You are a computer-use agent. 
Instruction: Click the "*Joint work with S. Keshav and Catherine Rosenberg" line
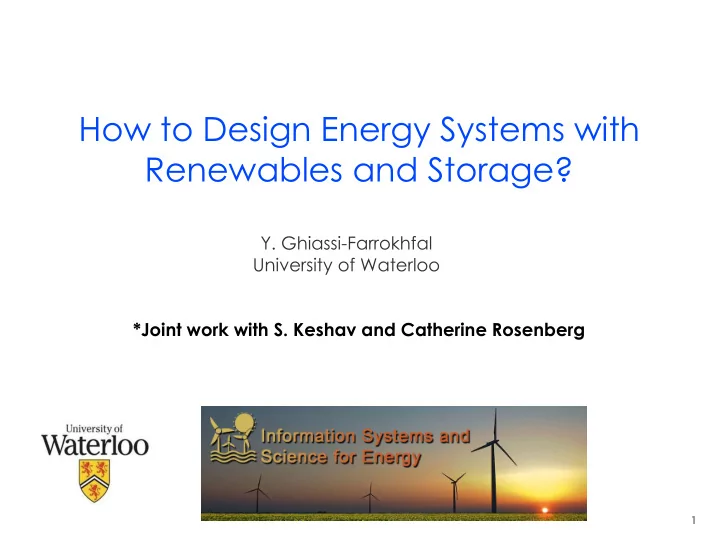[359, 330]
